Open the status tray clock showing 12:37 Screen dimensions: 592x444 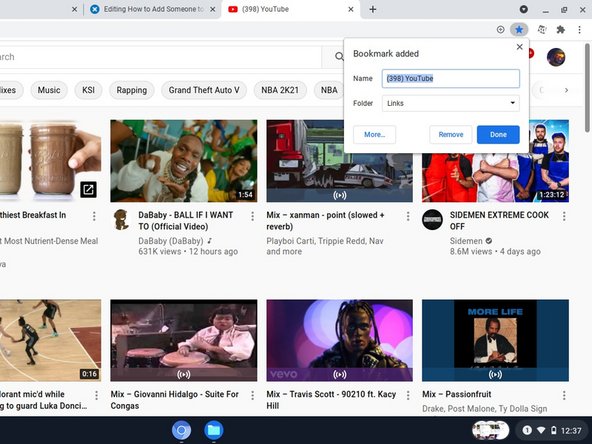[x=571, y=430]
